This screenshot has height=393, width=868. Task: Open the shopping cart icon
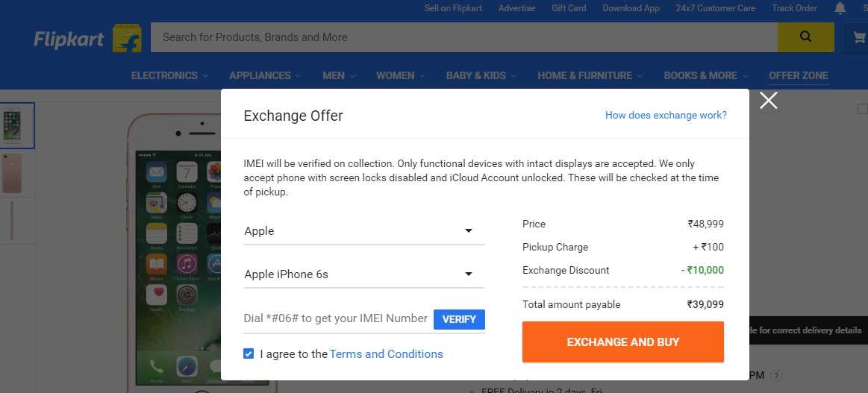click(858, 37)
